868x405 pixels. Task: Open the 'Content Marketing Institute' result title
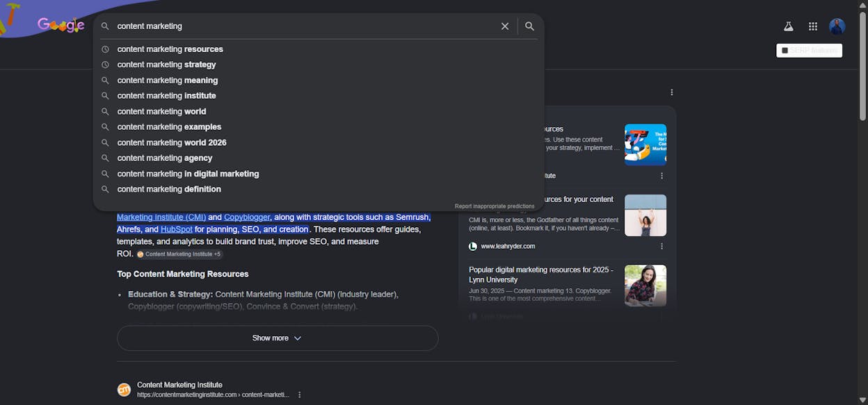tap(179, 385)
